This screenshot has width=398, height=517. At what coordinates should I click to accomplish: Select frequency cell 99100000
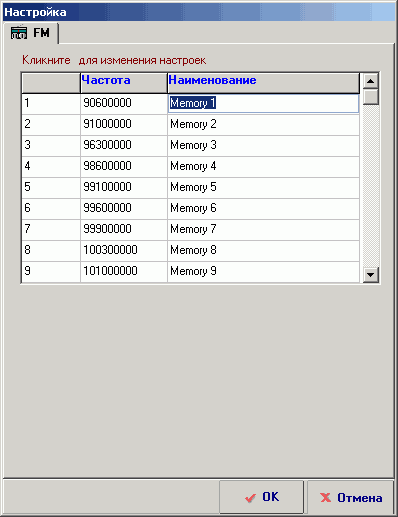tap(124, 188)
